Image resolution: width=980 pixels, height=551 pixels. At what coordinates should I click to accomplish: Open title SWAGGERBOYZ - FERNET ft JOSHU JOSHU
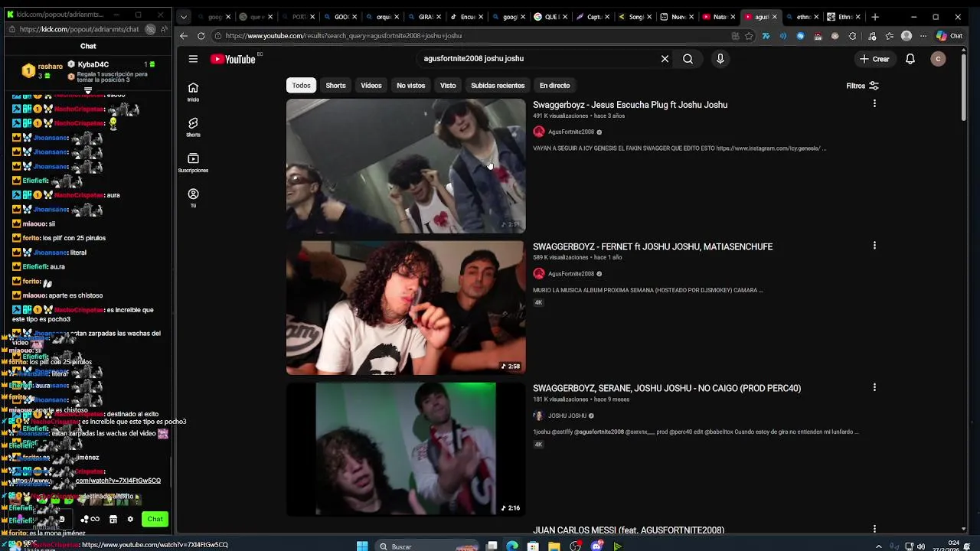[652, 246]
